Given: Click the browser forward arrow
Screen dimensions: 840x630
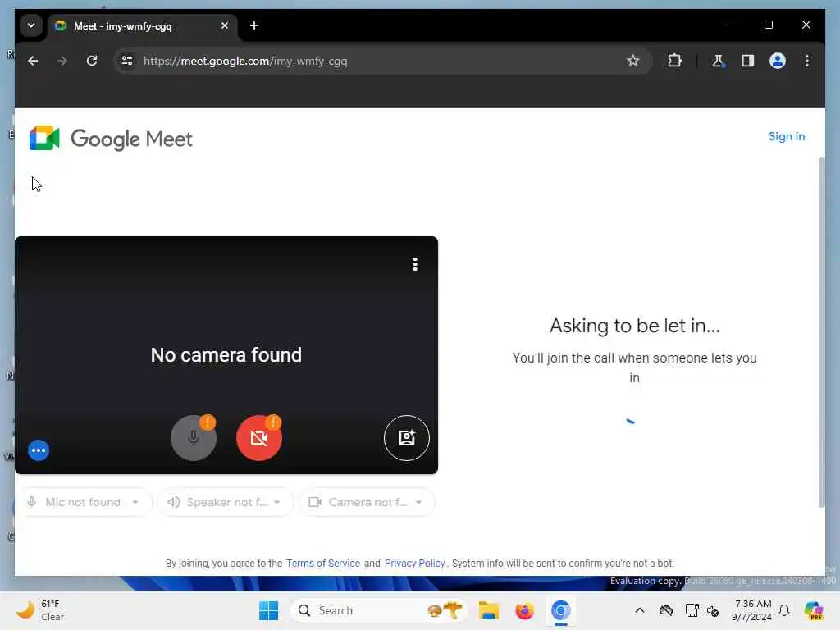Looking at the screenshot, I should 62,61.
